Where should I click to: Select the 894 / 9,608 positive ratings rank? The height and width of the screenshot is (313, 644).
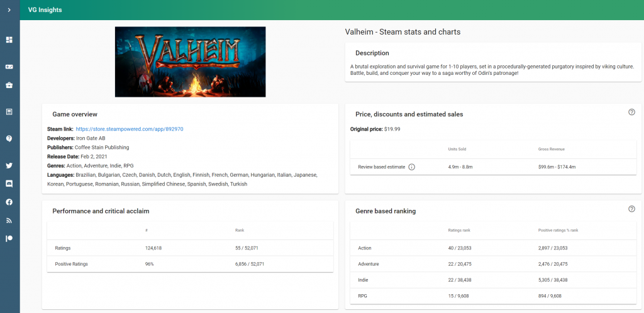coord(550,296)
